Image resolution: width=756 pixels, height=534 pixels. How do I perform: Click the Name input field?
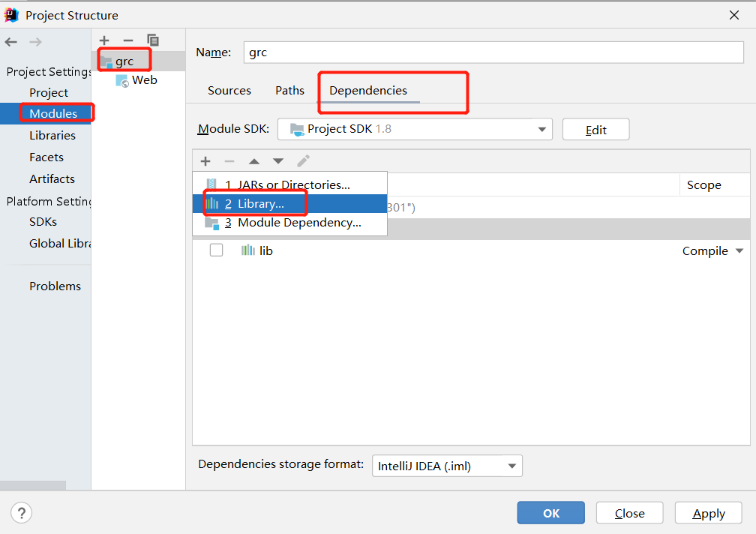click(x=493, y=52)
